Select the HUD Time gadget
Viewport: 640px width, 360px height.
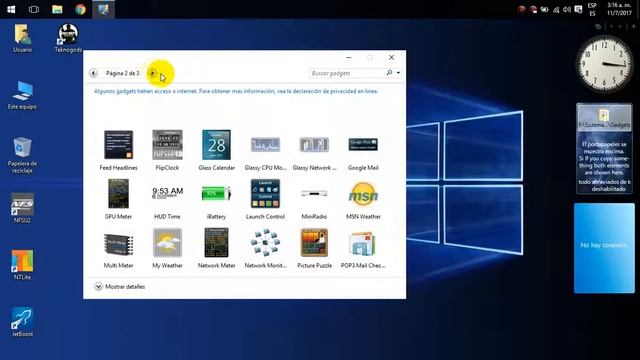(167, 199)
